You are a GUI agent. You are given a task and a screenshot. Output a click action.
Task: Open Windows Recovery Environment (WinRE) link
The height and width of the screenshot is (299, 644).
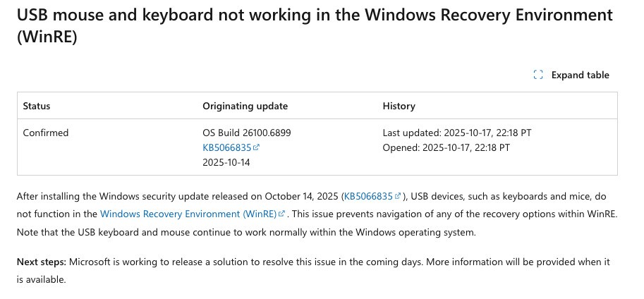click(x=188, y=213)
